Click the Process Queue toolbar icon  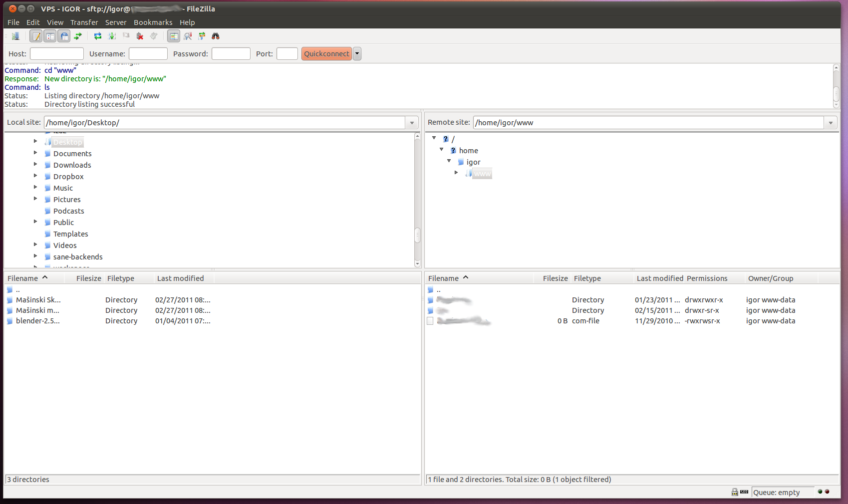coord(112,36)
